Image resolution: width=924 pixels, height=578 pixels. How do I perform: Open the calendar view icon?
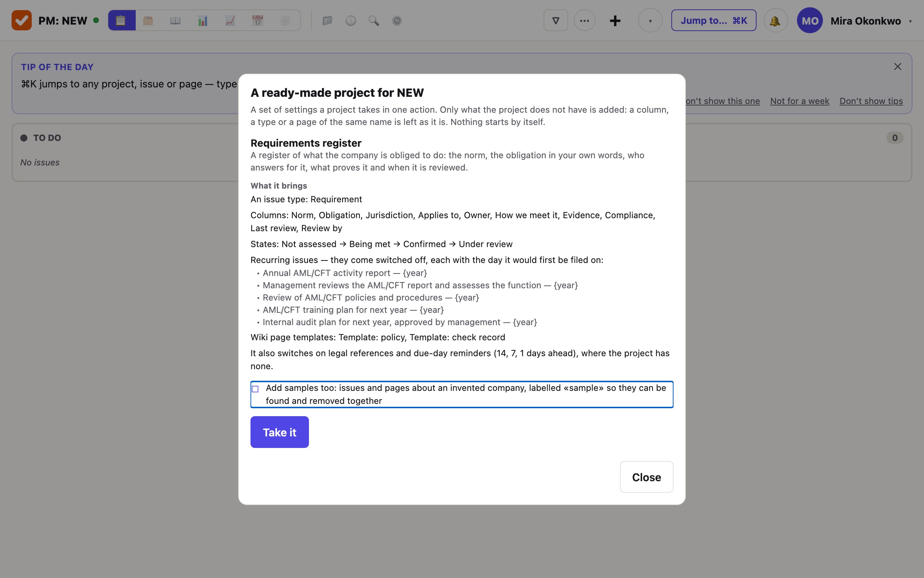(x=258, y=21)
